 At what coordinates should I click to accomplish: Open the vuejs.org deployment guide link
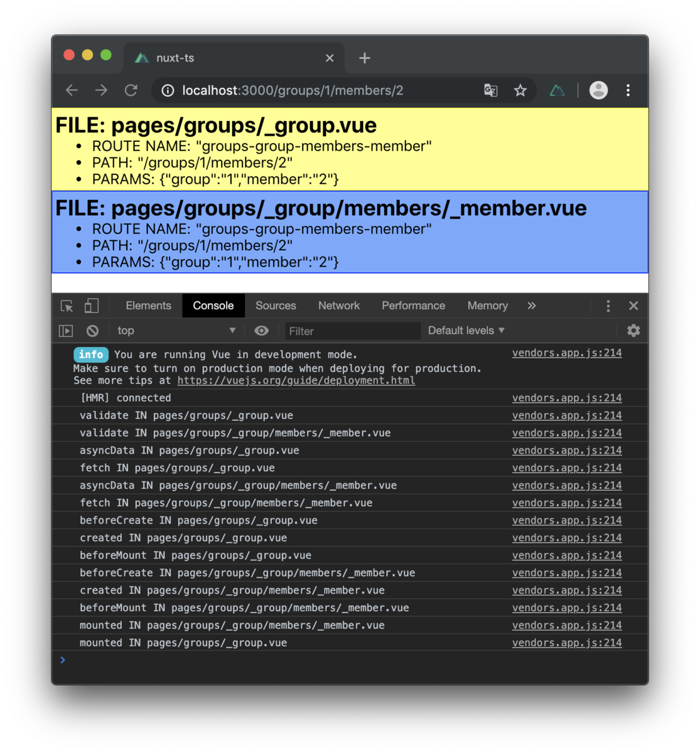coord(296,380)
